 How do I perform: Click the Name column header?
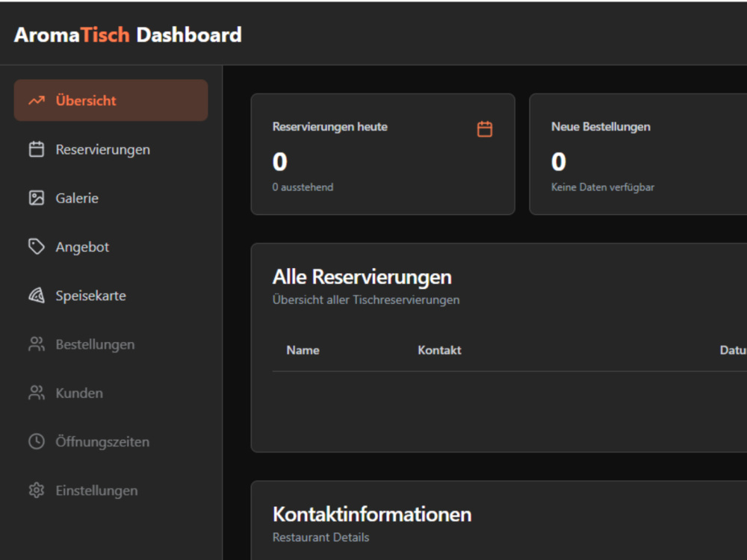303,350
